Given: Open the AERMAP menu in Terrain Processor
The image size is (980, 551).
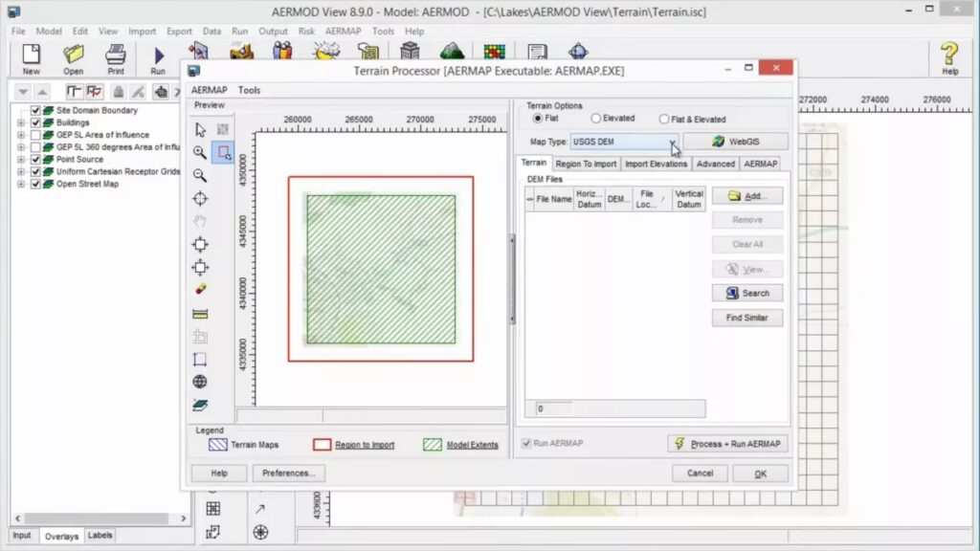Looking at the screenshot, I should pos(209,90).
